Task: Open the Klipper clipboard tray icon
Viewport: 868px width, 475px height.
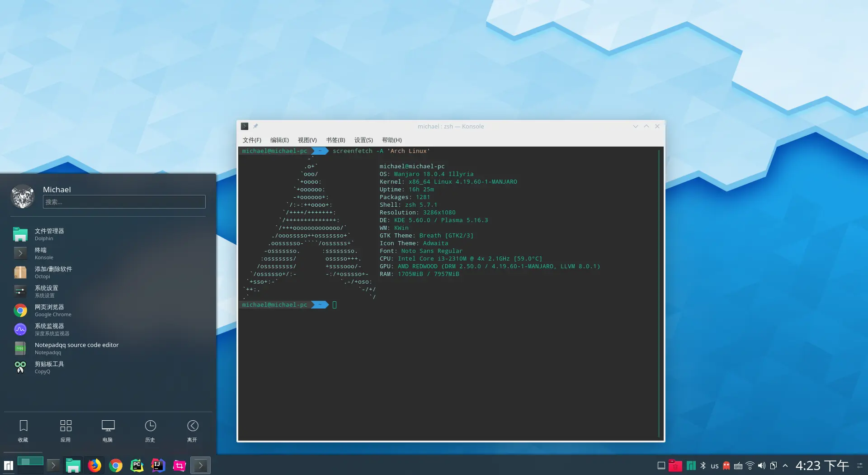Action: (x=773, y=465)
